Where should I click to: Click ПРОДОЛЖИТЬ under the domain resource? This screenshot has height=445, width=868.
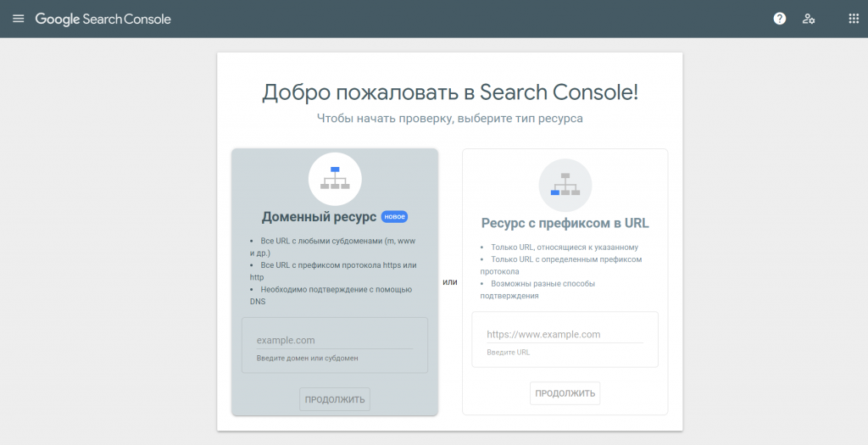point(335,399)
